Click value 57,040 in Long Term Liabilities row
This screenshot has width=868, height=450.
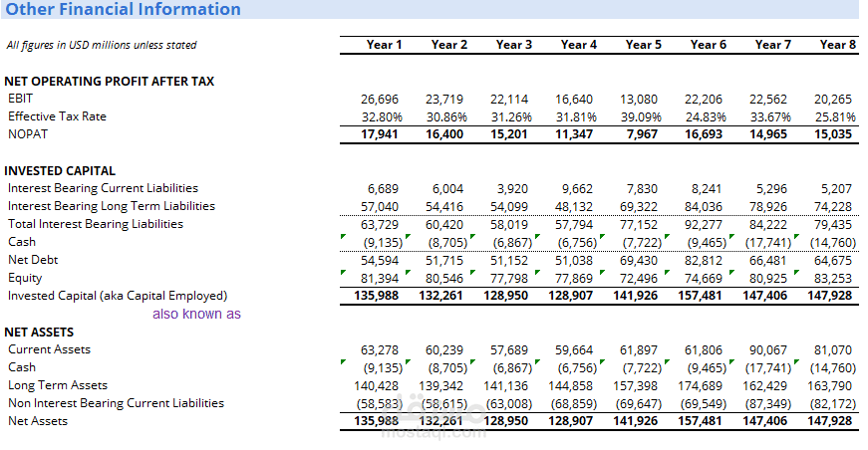[380, 207]
